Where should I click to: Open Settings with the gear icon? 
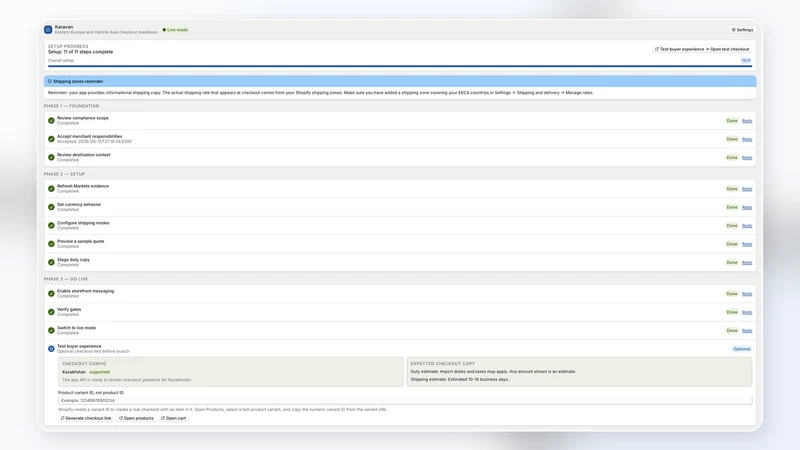[x=742, y=30]
